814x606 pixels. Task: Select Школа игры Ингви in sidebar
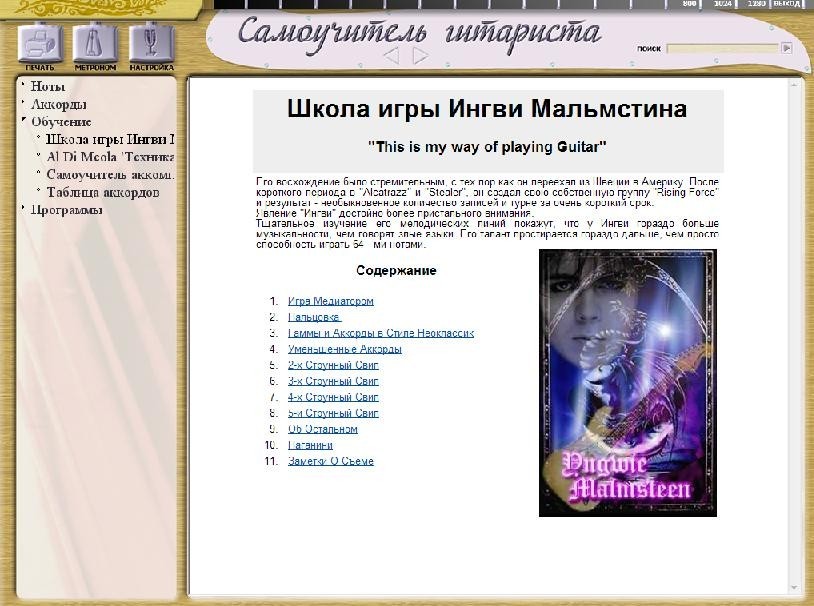coord(110,139)
